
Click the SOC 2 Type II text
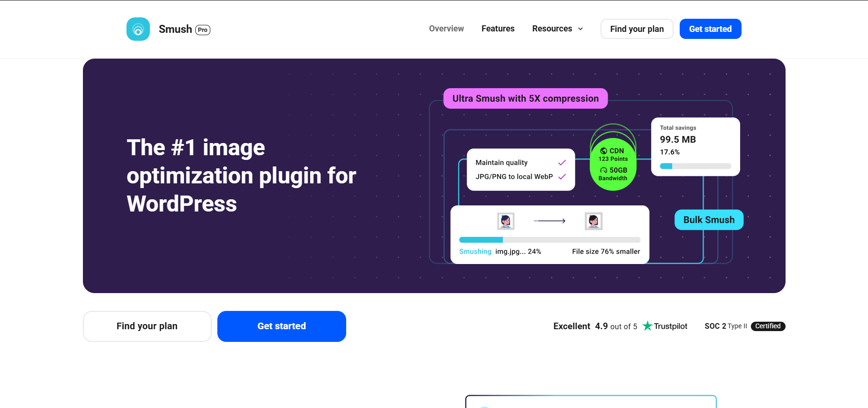click(x=726, y=326)
